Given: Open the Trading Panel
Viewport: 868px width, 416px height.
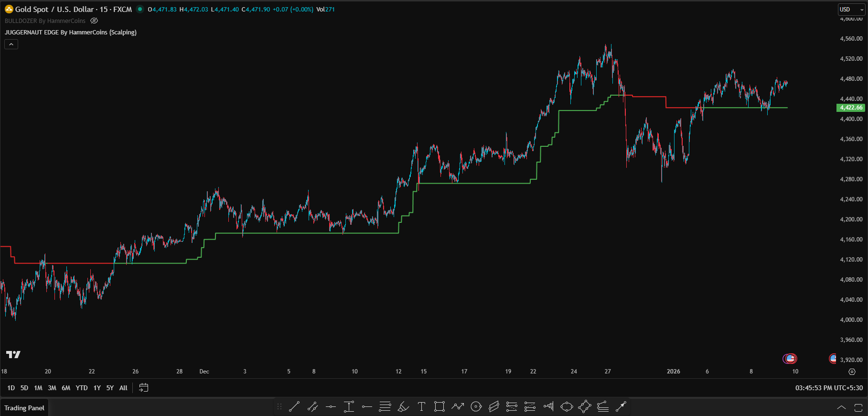Looking at the screenshot, I should (x=24, y=408).
